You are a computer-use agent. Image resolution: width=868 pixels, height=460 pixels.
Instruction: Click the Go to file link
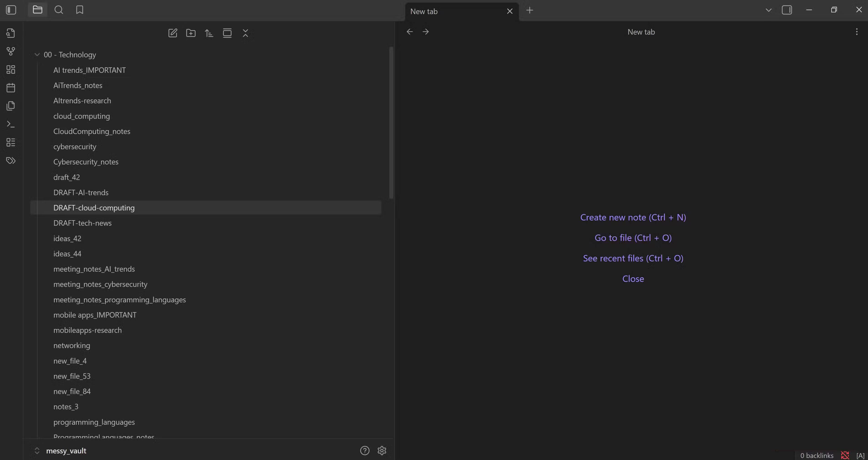[x=633, y=238]
